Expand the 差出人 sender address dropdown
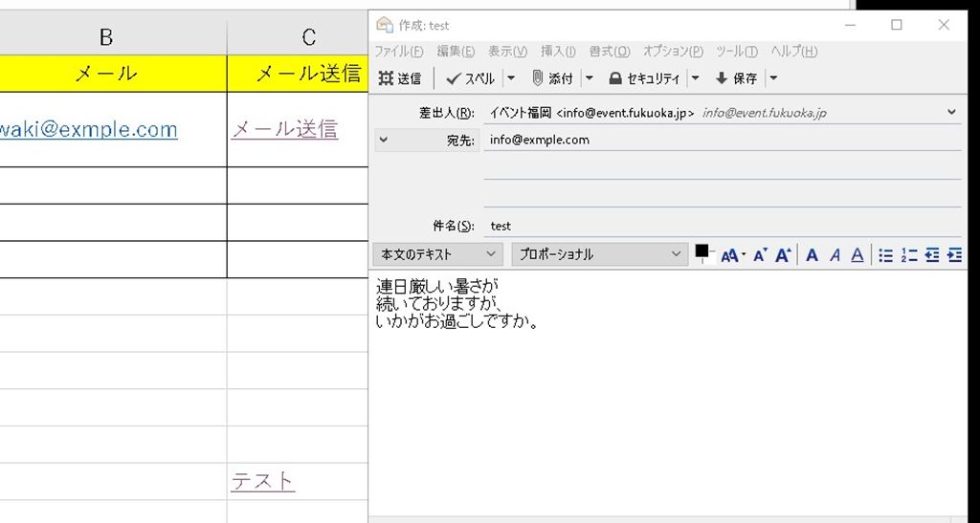 tap(950, 112)
